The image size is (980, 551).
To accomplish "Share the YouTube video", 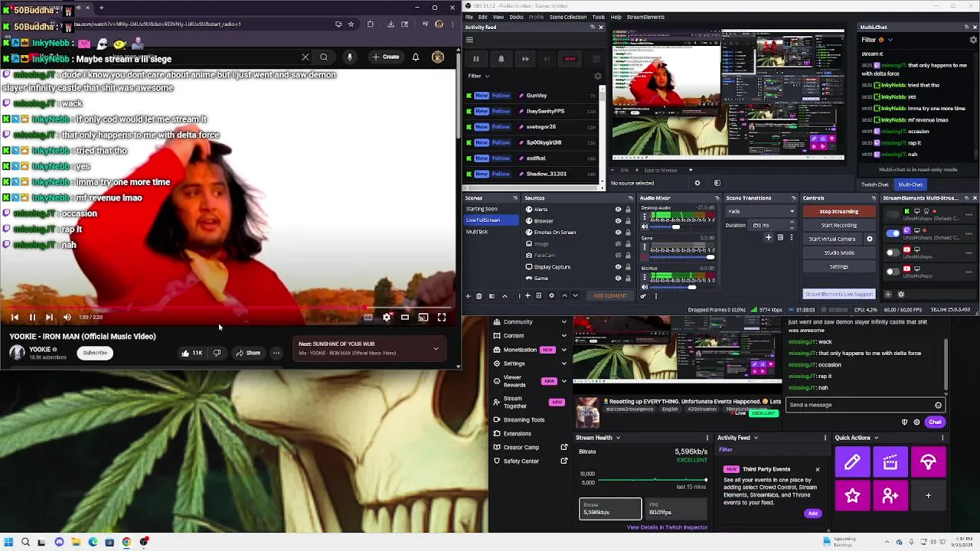I will (x=248, y=353).
